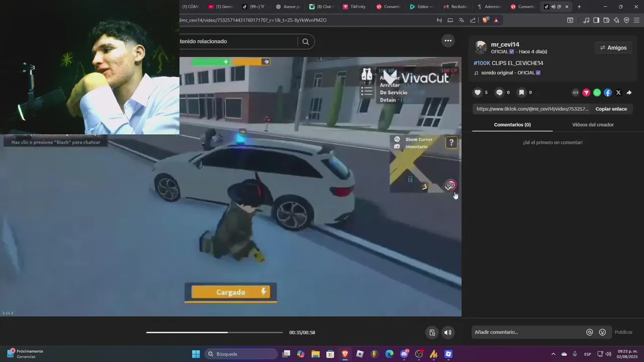Click the Añadir comentario input field
The width and height of the screenshot is (644, 362).
528,332
